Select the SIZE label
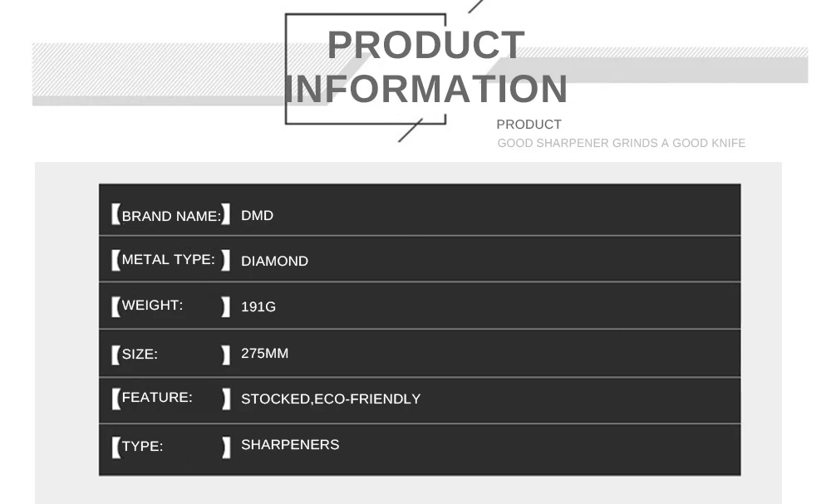 click(x=140, y=354)
